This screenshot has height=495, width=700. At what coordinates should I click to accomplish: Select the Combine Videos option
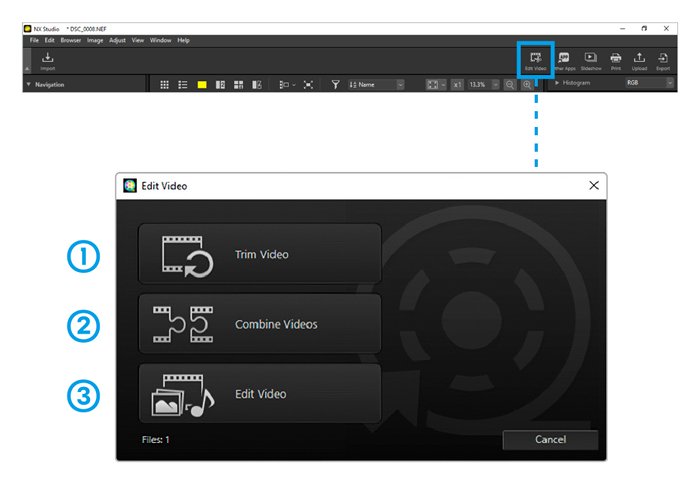tap(260, 324)
